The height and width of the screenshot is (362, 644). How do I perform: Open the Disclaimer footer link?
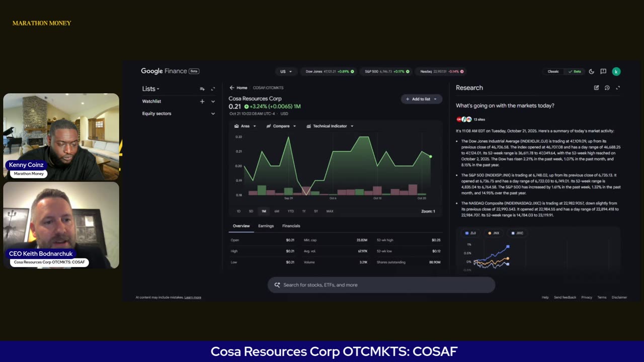pyautogui.click(x=619, y=298)
